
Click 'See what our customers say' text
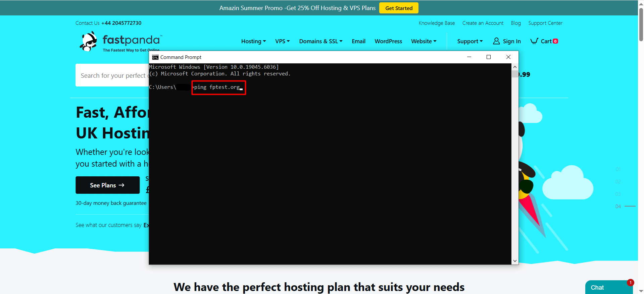tap(108, 225)
